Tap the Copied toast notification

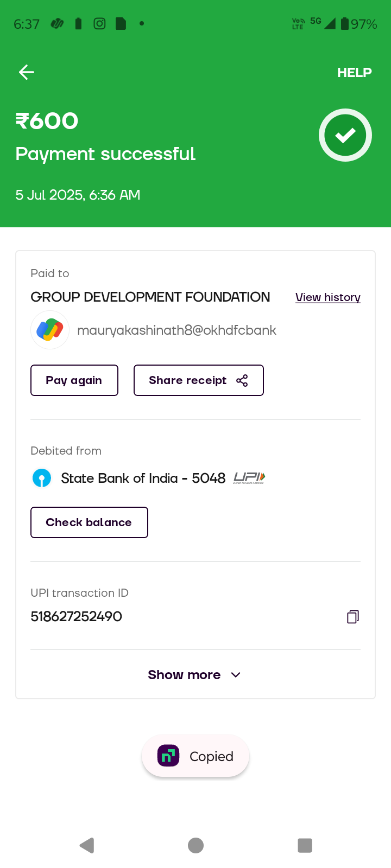[195, 756]
